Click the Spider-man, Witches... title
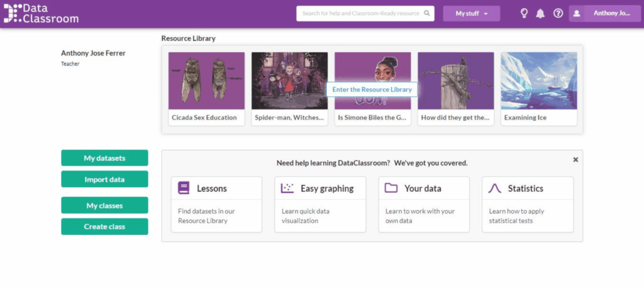Image resolution: width=644 pixels, height=289 pixels. coord(289,118)
